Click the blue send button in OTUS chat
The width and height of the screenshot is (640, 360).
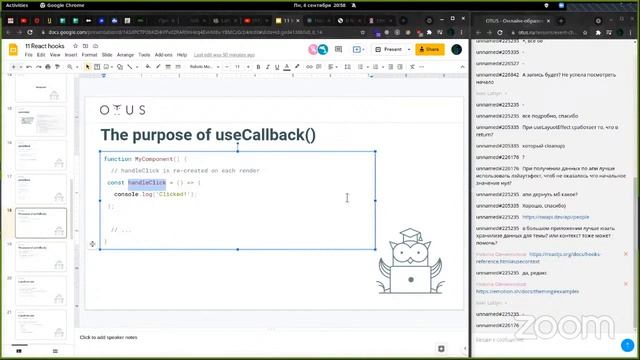[x=627, y=345]
